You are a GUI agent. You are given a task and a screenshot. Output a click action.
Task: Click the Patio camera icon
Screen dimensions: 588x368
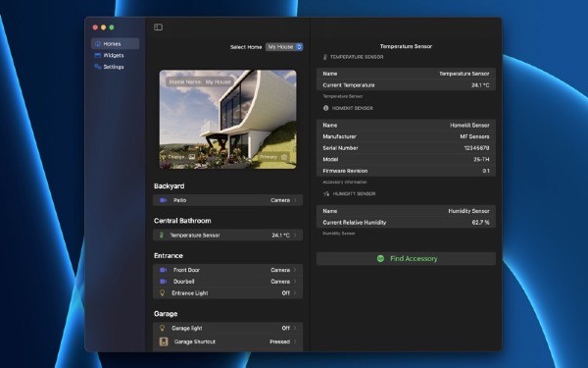[163, 200]
